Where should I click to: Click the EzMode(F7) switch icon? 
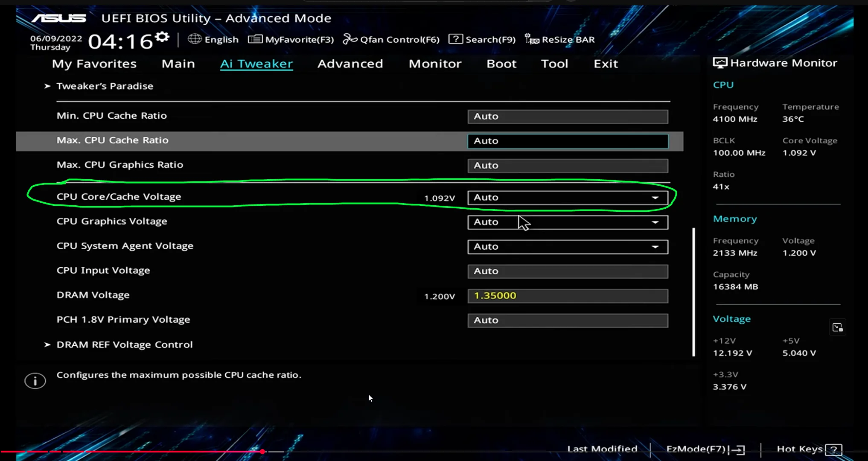click(739, 449)
